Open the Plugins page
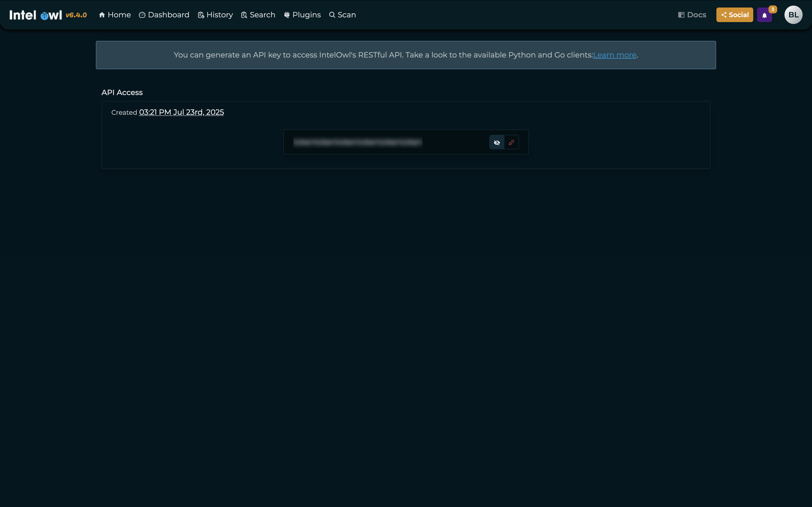The image size is (812, 507). coord(302,15)
